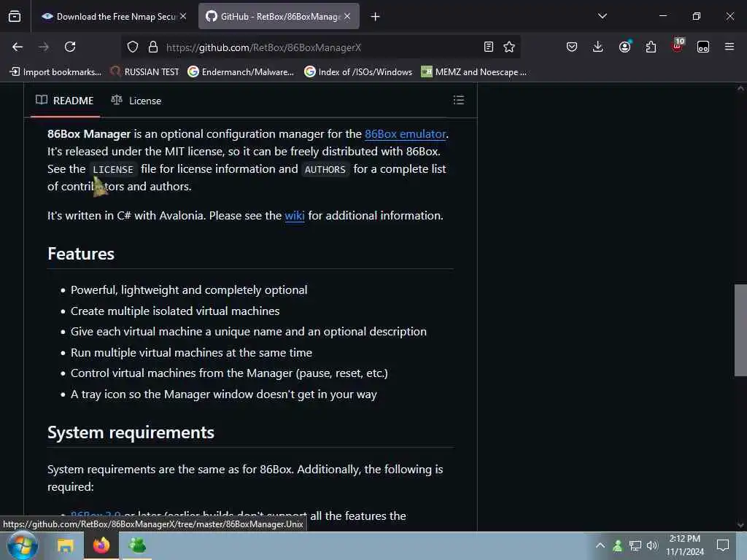The image size is (747, 560).
Task: Open RUSSIAN TEST bookmark
Action: (145, 72)
